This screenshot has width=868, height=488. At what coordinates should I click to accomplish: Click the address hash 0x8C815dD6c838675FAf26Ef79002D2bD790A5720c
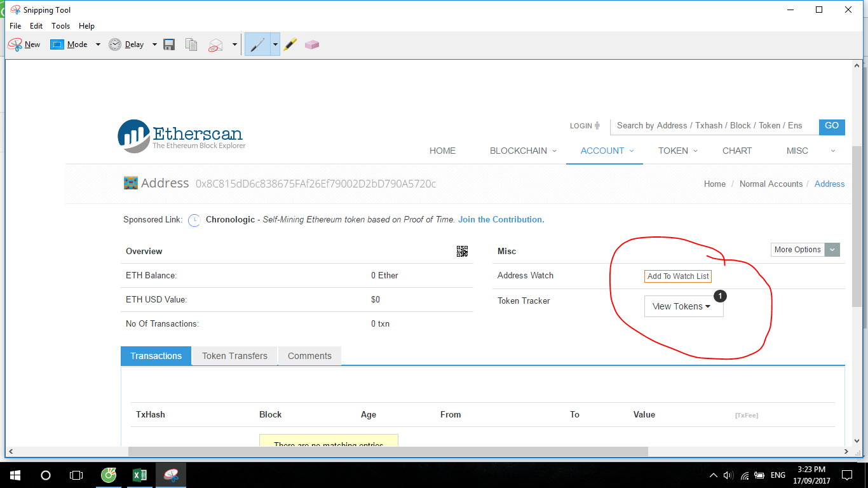tap(316, 184)
